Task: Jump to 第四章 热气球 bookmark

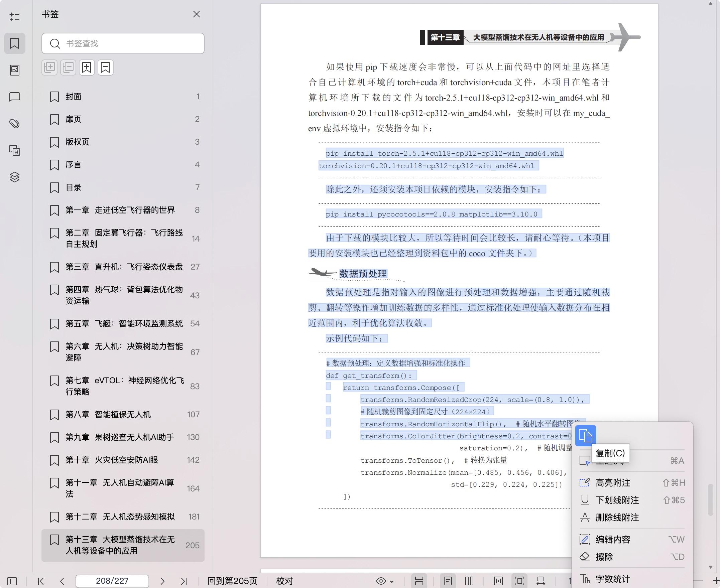Action: 123,295
